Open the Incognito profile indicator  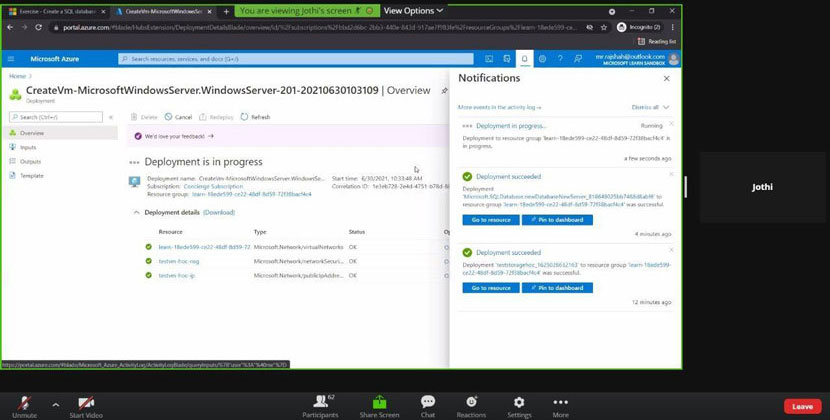pos(638,27)
